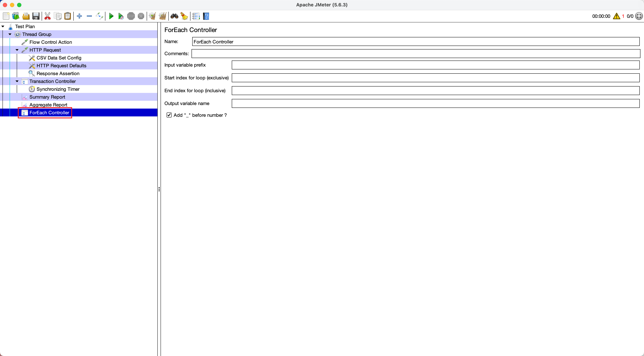Screen dimensions: 644x356
Task: Select ForEach Controller tree item
Action: pos(49,113)
